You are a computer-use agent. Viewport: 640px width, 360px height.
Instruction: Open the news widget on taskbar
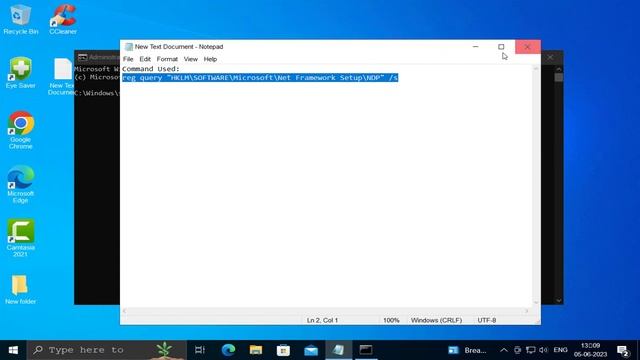click(468, 350)
